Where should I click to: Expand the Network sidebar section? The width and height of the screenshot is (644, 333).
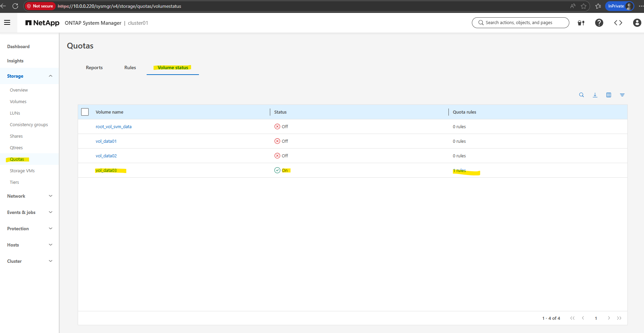51,196
